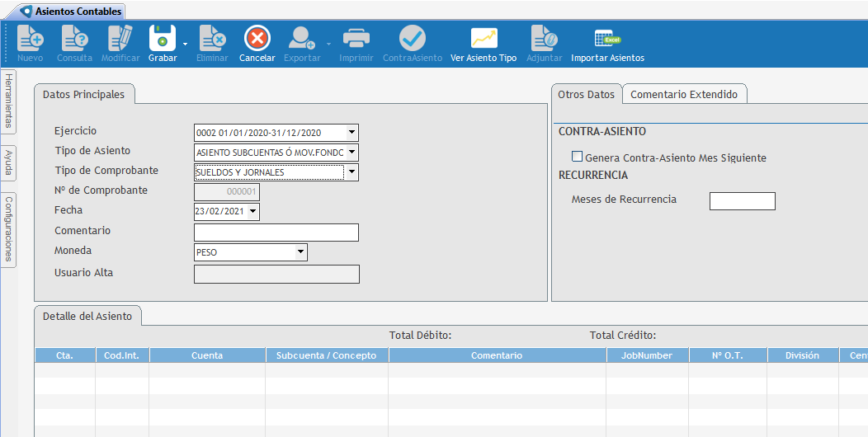868x437 pixels.
Task: Expand the Ejercicio dropdown
Action: [x=352, y=133]
